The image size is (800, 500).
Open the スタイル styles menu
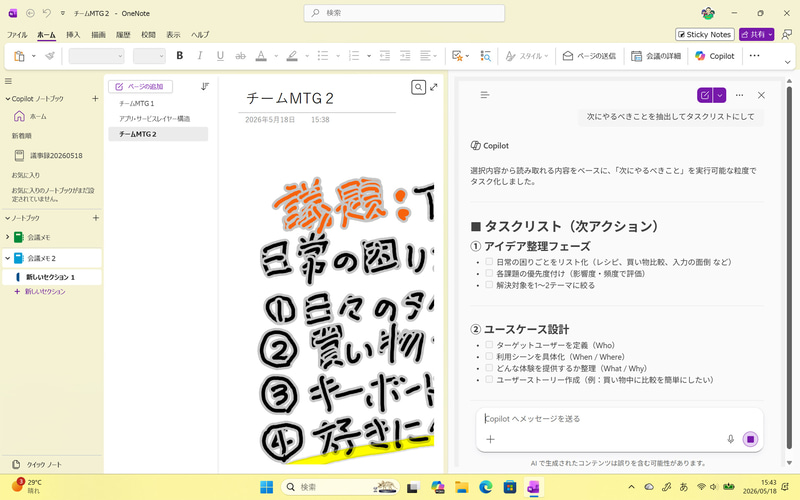click(x=527, y=56)
